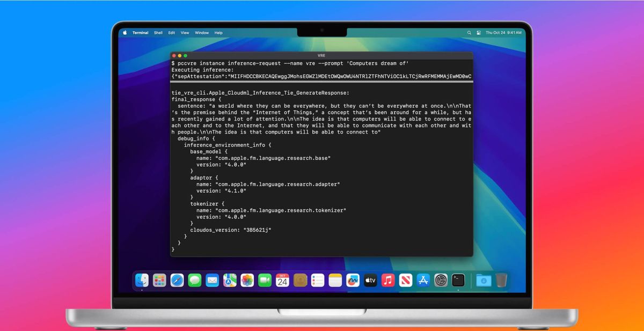Viewport: 644px width, 331px height.
Task: Click the 'debug_info {' line
Action: [x=196, y=138]
